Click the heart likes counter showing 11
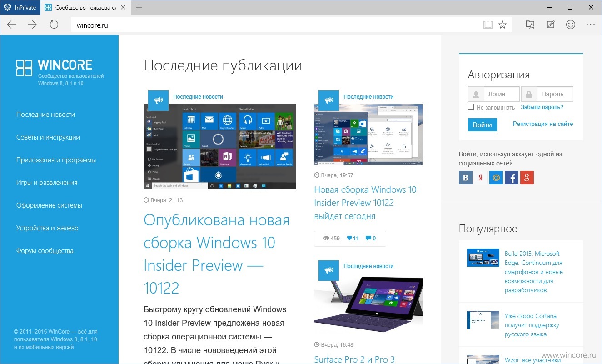Screen dimensions: 602x364 pos(353,238)
